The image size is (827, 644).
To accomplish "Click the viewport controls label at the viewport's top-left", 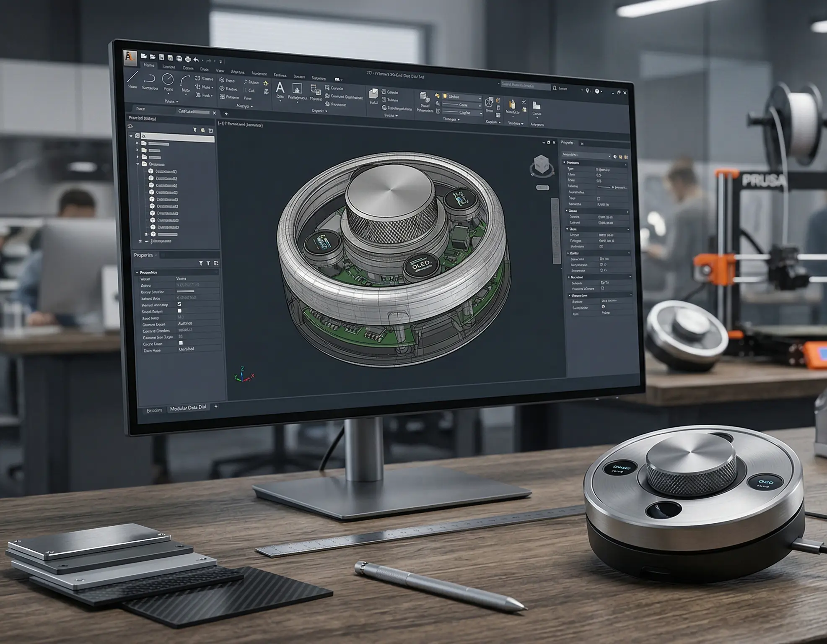I will (x=241, y=124).
